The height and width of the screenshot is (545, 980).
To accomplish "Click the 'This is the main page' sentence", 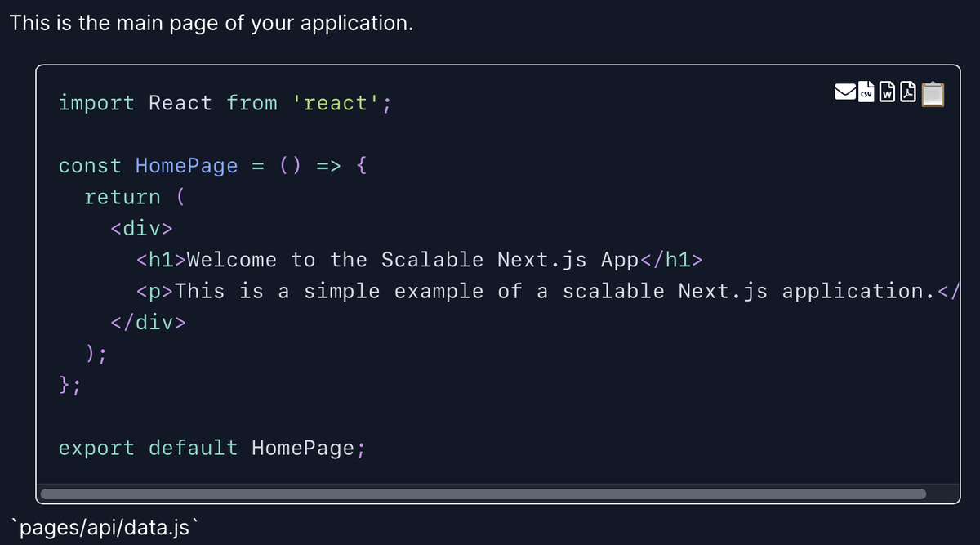I will [211, 23].
